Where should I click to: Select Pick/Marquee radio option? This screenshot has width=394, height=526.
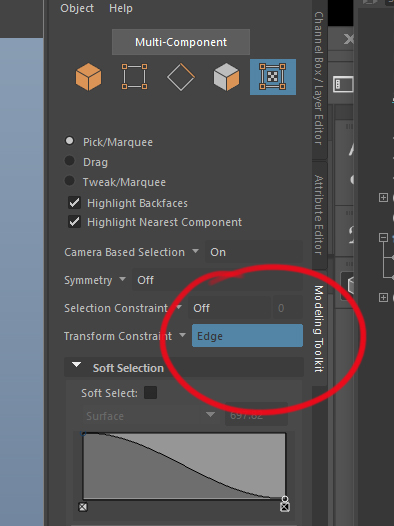point(69,141)
